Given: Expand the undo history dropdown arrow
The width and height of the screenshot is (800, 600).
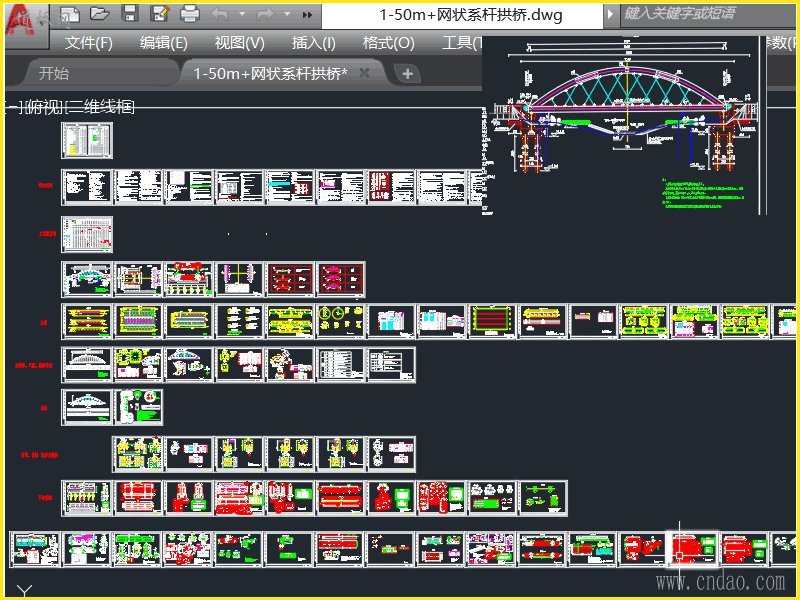Looking at the screenshot, I should click(x=242, y=14).
